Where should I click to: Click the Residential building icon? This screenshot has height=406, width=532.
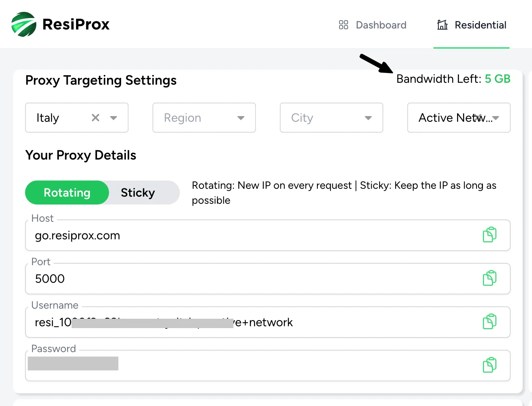pyautogui.click(x=442, y=25)
